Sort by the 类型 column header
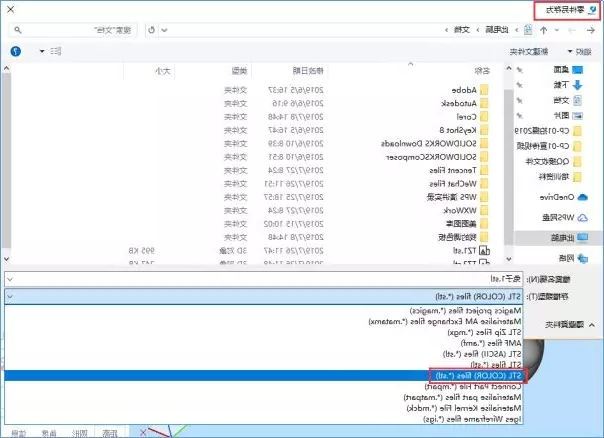Viewport: 604px width, 438px height. click(239, 70)
